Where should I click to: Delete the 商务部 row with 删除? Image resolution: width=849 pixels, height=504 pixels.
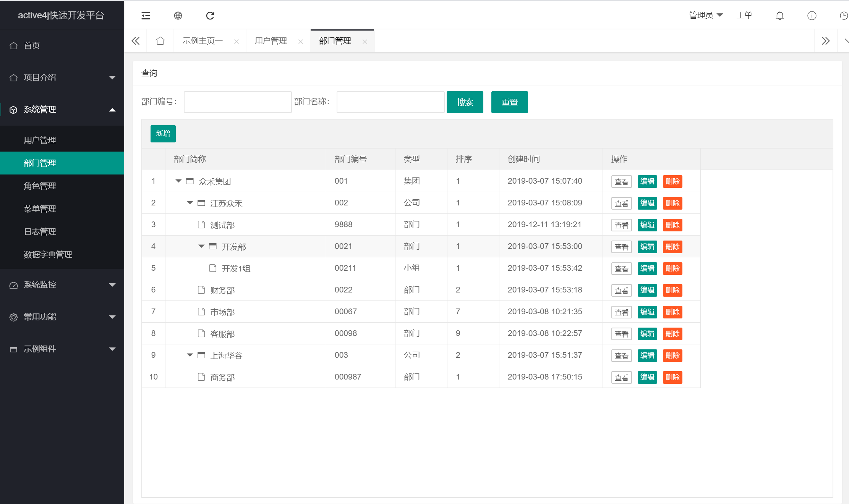click(x=672, y=377)
